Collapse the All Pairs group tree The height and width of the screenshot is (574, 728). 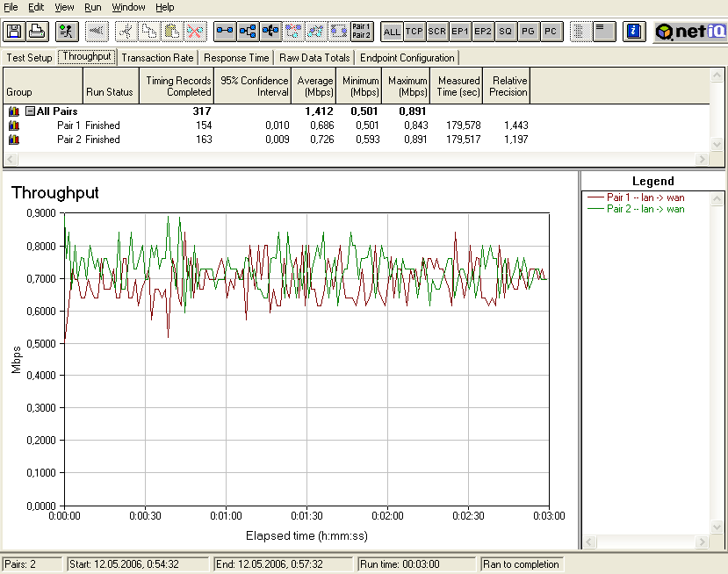[x=30, y=111]
